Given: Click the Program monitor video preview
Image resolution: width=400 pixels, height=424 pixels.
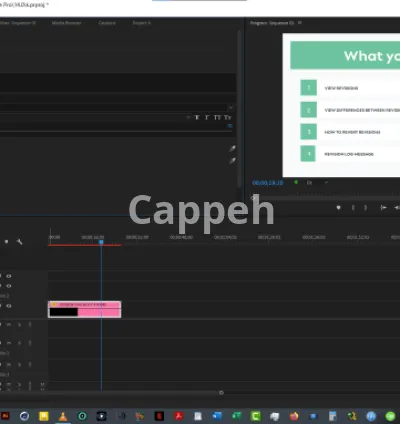Looking at the screenshot, I should (x=341, y=105).
